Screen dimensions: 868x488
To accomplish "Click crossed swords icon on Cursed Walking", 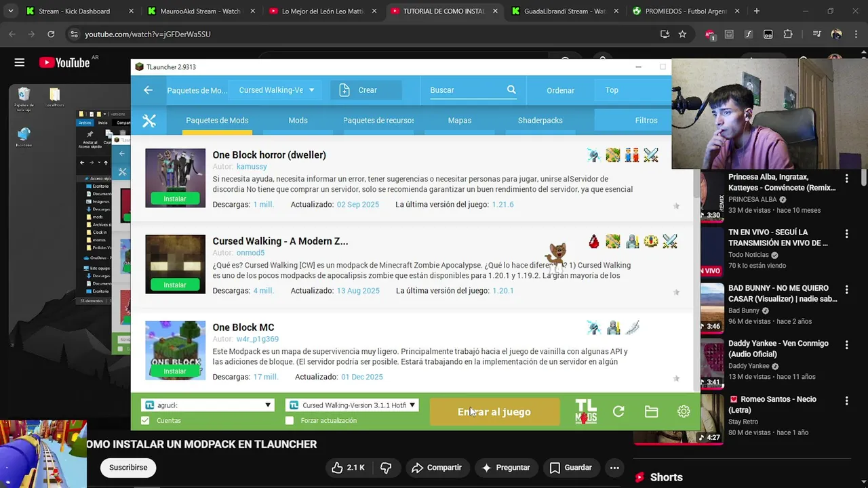I will point(670,241).
